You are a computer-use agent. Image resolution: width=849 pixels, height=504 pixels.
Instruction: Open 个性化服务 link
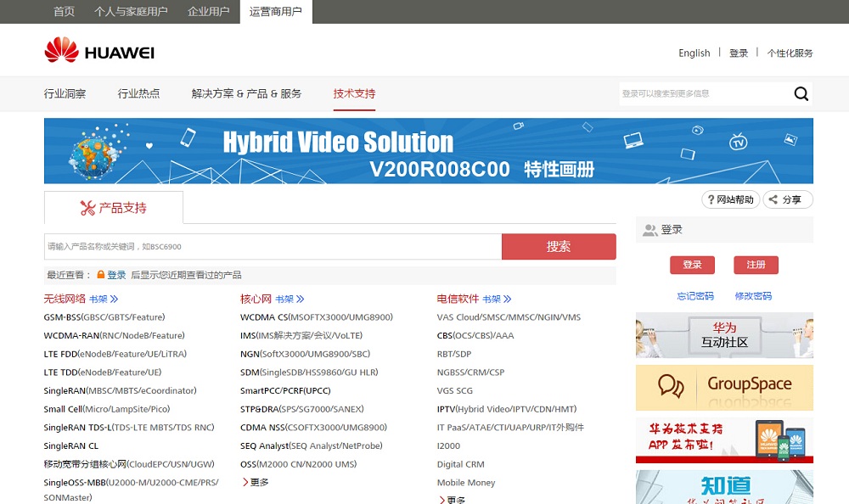pyautogui.click(x=790, y=53)
